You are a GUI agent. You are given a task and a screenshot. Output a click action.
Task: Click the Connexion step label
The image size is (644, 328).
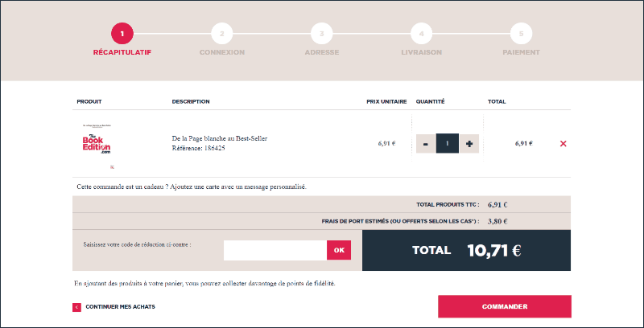click(x=222, y=52)
